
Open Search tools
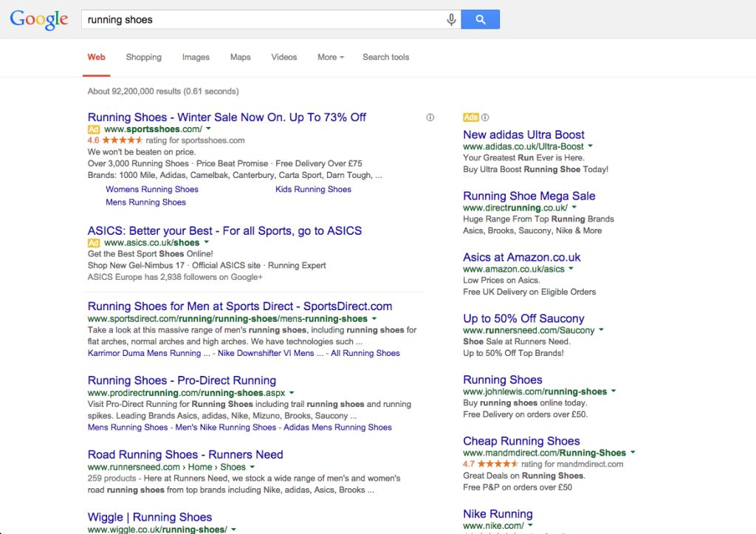click(385, 57)
